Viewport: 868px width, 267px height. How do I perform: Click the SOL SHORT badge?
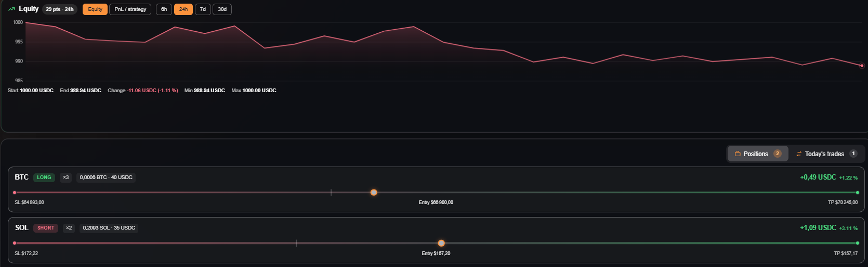coord(46,228)
